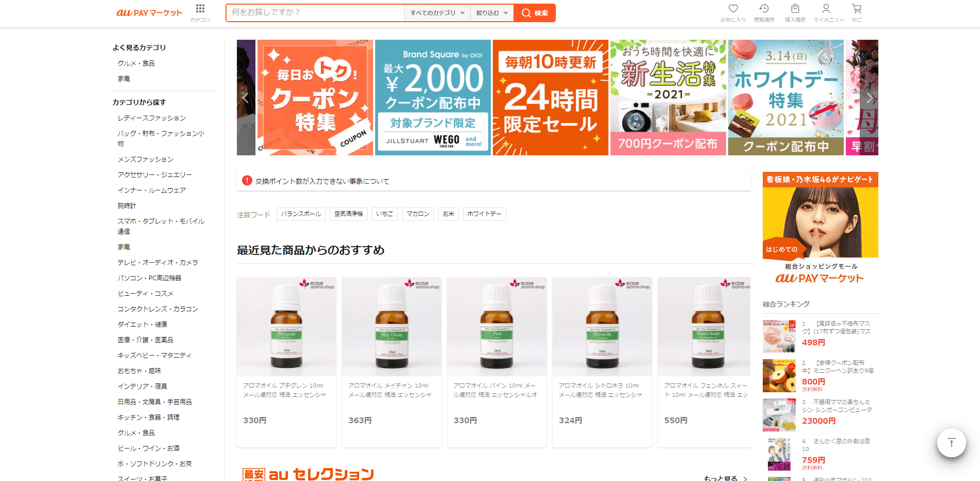Click the back-to-top arrow button
980x481 pixels.
pyautogui.click(x=951, y=442)
